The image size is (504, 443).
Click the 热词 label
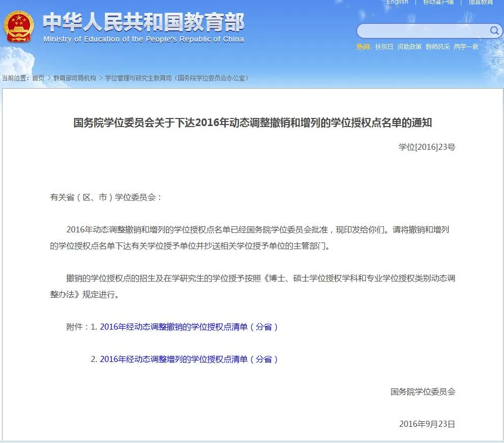pyautogui.click(x=364, y=47)
